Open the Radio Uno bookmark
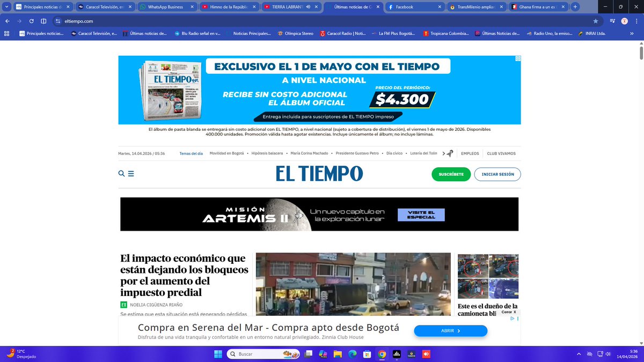The width and height of the screenshot is (644, 362). [549, 33]
